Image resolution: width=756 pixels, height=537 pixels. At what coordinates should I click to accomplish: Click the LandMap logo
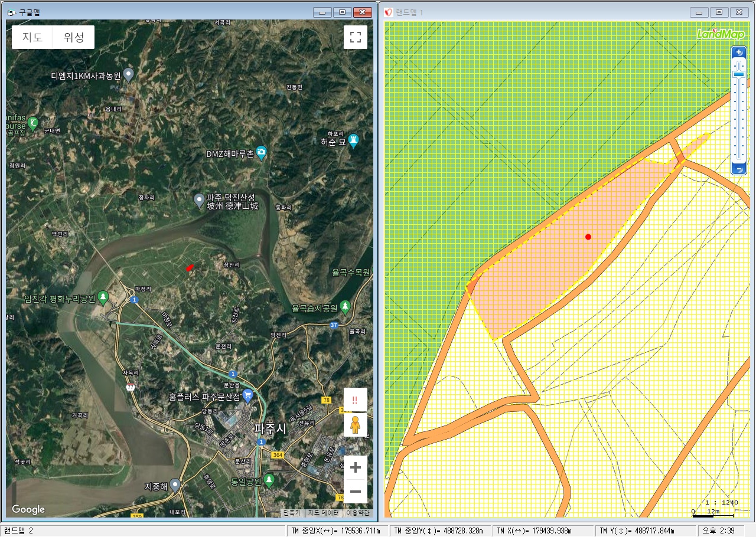pos(721,34)
